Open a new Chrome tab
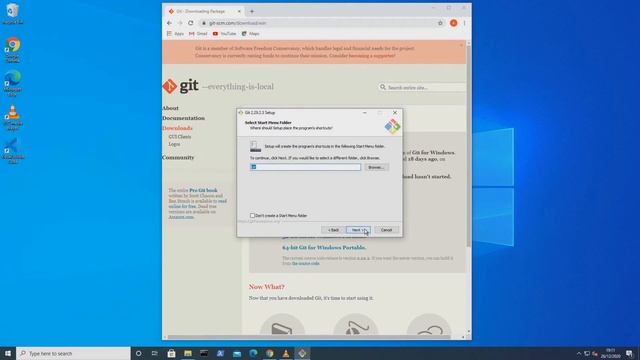The height and width of the screenshot is (360, 640). 252,11
